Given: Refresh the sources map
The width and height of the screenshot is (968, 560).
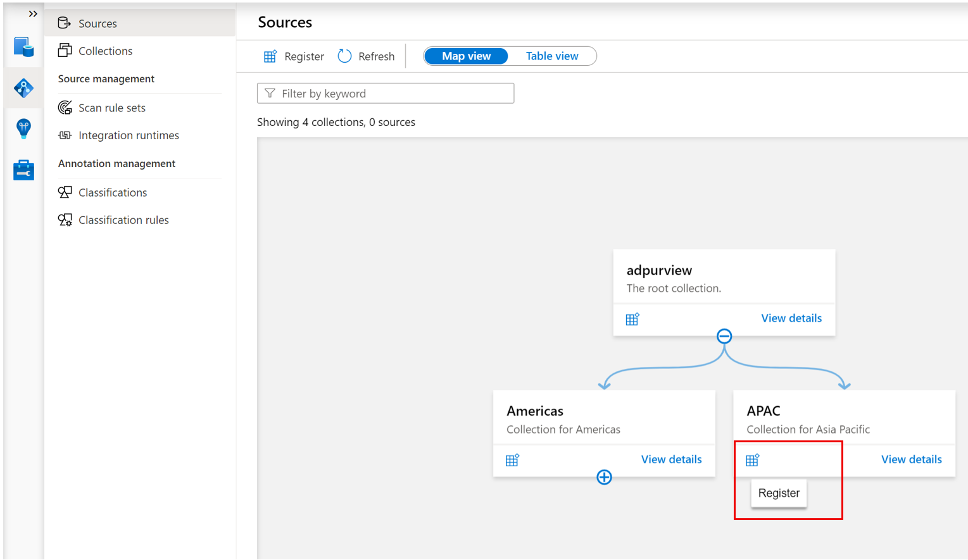Looking at the screenshot, I should point(366,56).
